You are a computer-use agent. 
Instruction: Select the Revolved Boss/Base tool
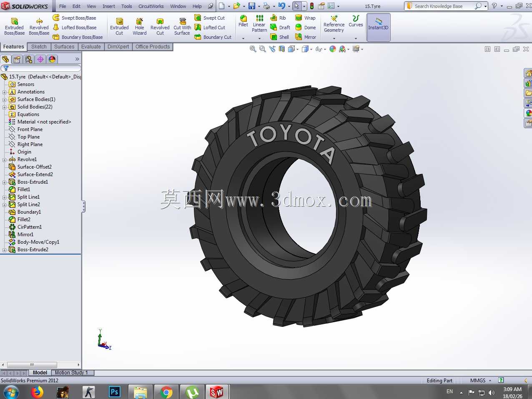click(x=39, y=27)
